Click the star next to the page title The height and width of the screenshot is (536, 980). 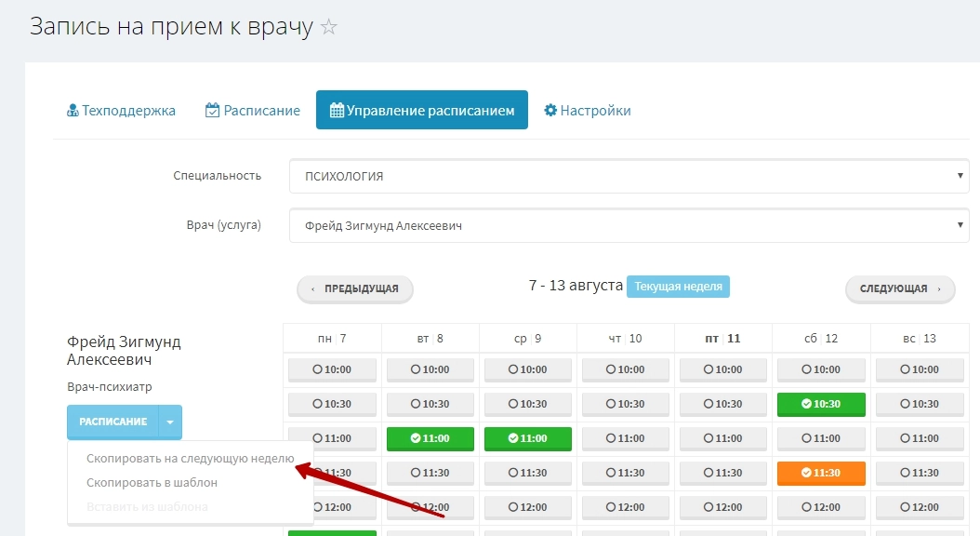click(x=327, y=26)
